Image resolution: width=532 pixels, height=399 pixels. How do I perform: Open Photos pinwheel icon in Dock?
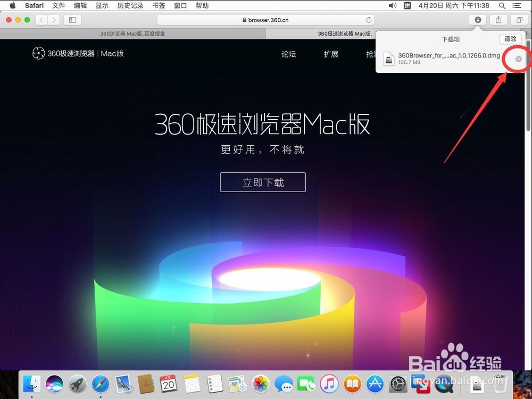(x=261, y=384)
